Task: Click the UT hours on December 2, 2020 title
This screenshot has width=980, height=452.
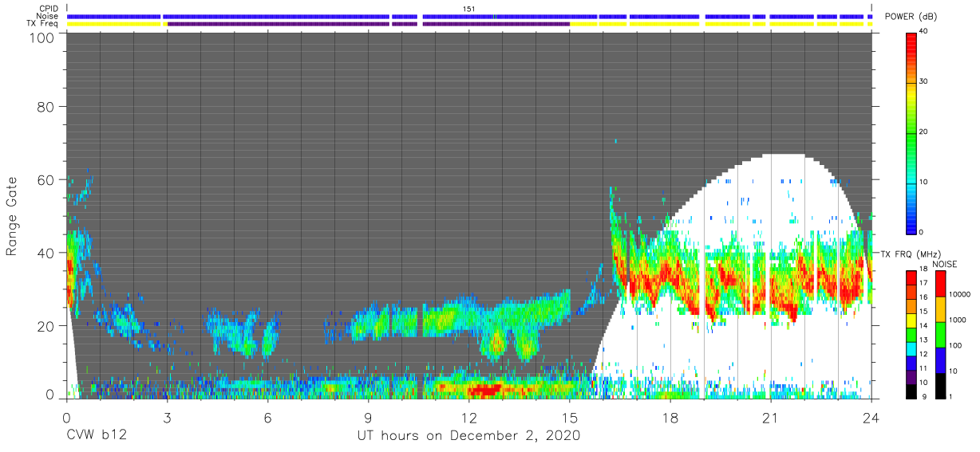Action: [468, 436]
